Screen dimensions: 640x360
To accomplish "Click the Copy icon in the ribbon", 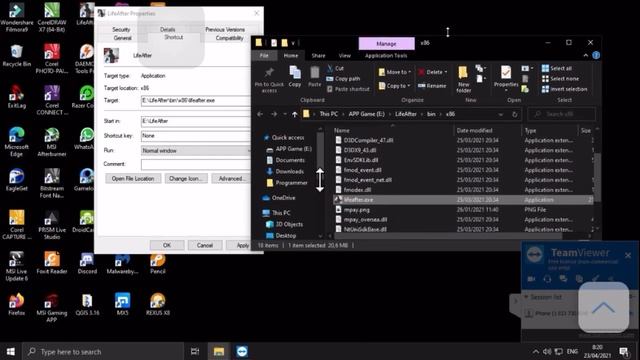I will point(295,73).
